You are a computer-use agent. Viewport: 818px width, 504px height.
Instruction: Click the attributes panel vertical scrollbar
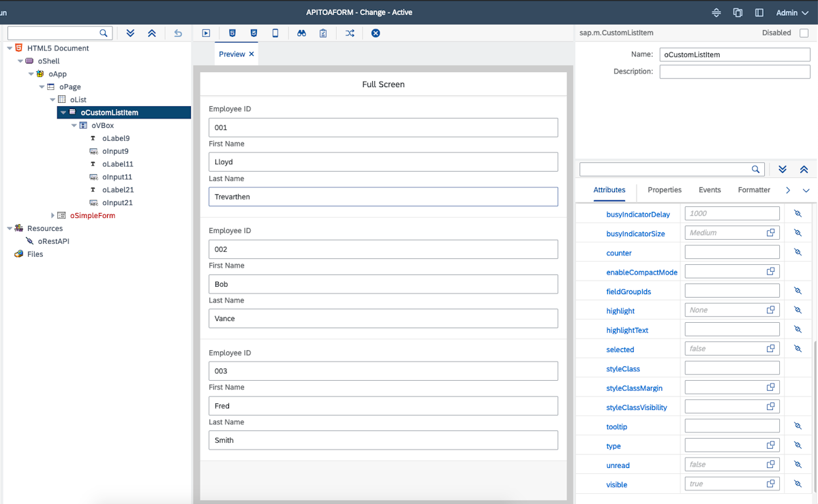(815, 415)
